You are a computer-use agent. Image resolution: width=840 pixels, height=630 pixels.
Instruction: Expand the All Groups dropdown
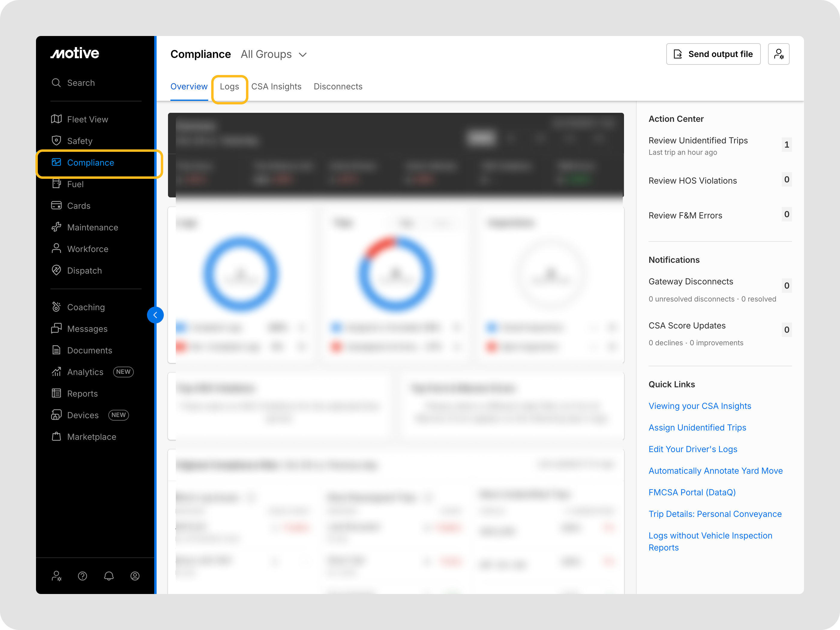pos(273,54)
